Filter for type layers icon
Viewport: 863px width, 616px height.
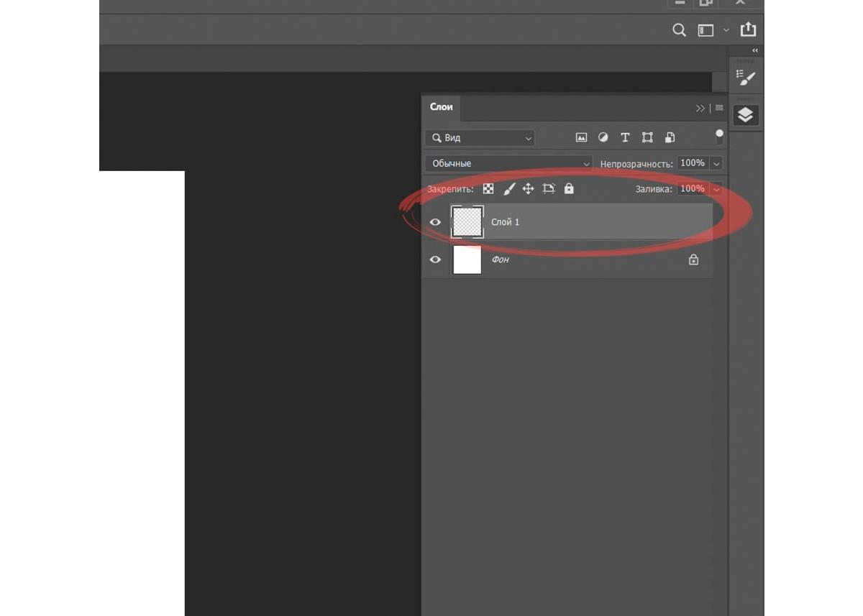pos(625,138)
